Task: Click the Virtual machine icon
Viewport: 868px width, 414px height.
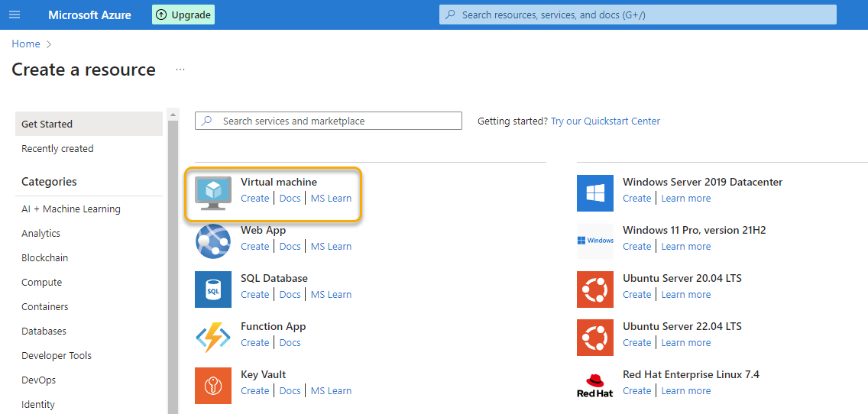Action: (x=213, y=192)
